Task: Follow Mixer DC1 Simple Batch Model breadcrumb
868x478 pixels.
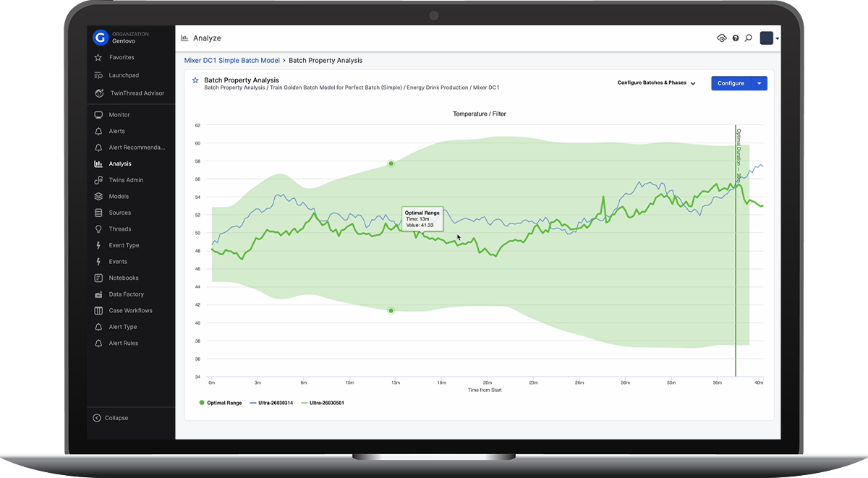Action: pyautogui.click(x=231, y=61)
